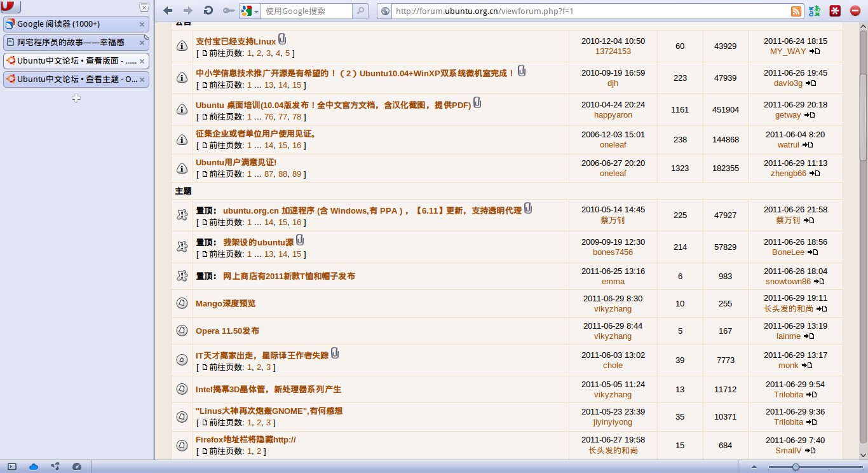The width and height of the screenshot is (868, 473).
Task: Open the Google search engine dropdown
Action: click(x=250, y=11)
